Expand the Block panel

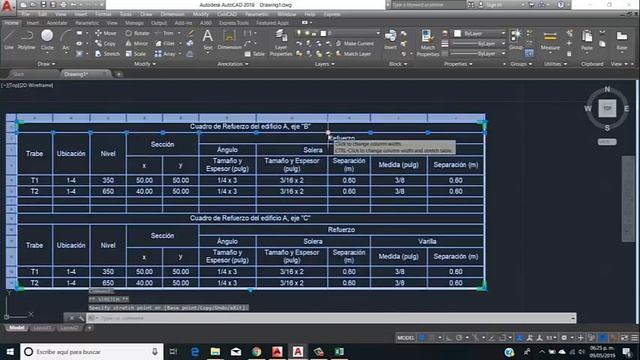pyautogui.click(x=397, y=64)
